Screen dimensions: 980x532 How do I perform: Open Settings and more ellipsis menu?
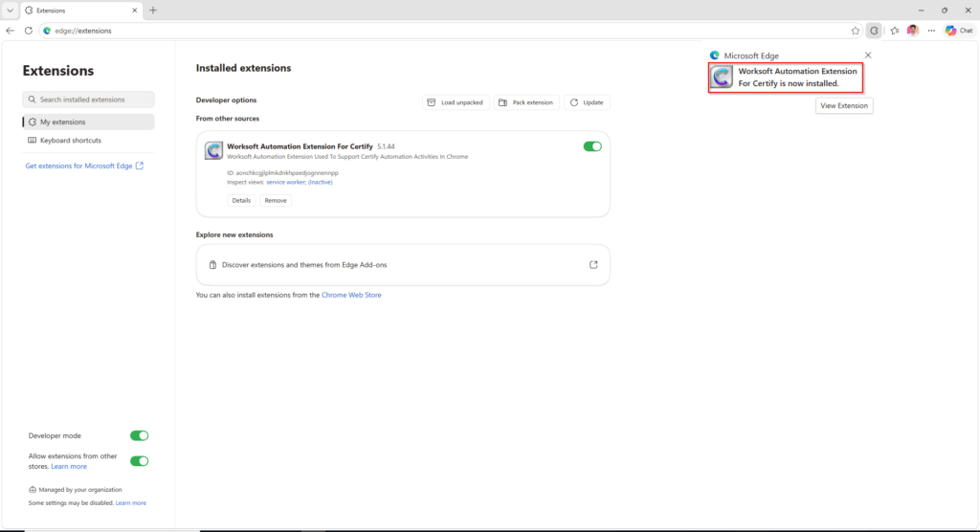(931, 31)
